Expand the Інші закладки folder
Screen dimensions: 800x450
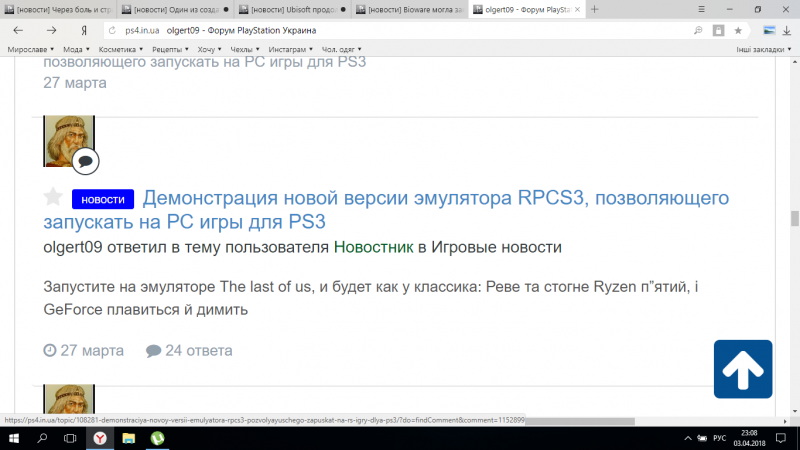click(x=763, y=49)
